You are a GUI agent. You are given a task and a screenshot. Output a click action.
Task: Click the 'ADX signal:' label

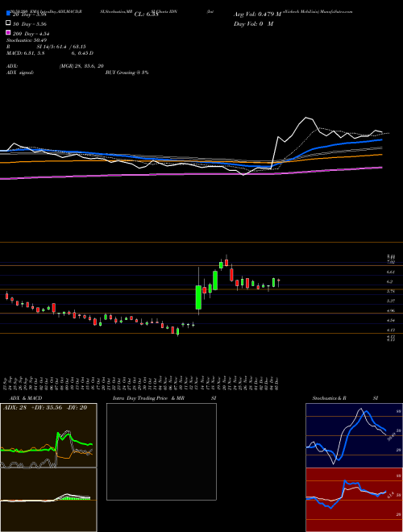pos(20,73)
